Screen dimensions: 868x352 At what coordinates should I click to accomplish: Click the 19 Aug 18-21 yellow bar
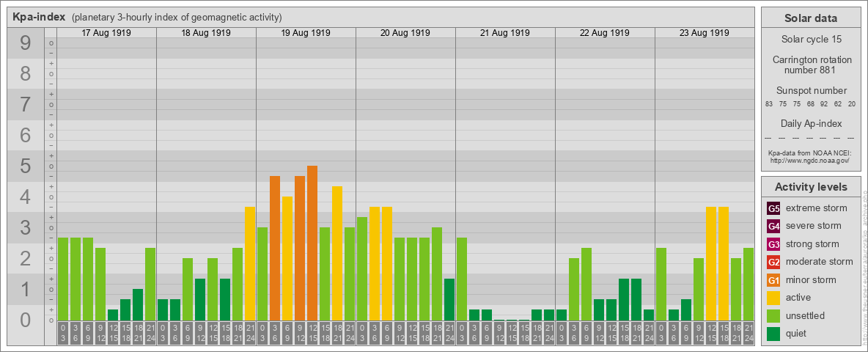tap(336, 254)
